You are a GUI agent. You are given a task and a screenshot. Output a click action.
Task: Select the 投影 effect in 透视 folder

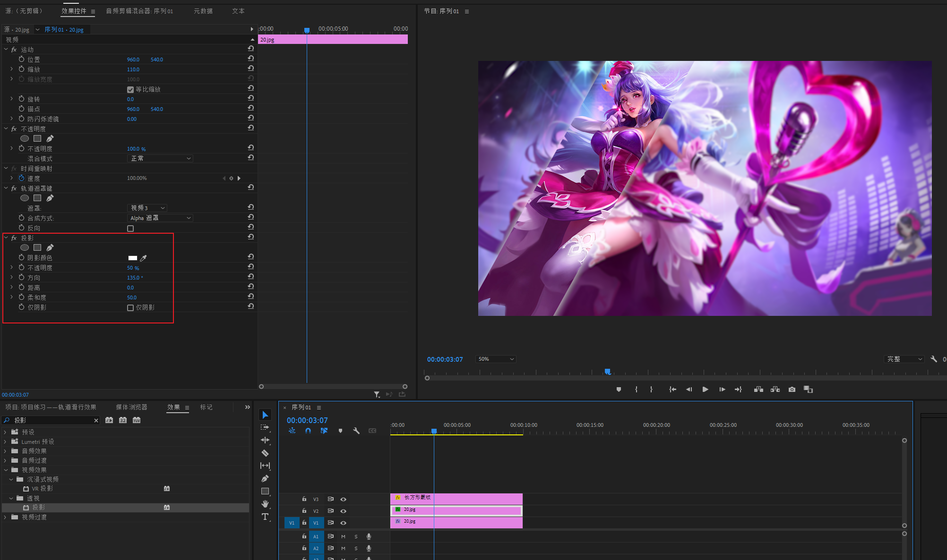point(39,508)
